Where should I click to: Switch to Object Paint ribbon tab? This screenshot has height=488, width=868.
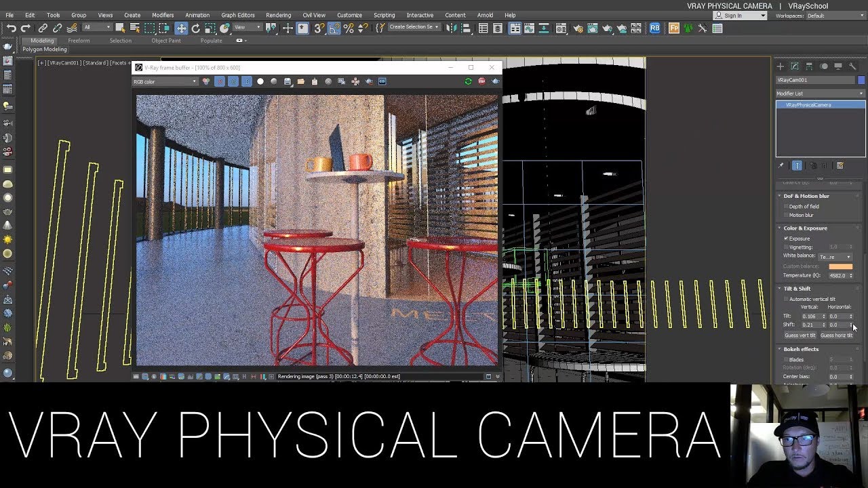point(166,41)
